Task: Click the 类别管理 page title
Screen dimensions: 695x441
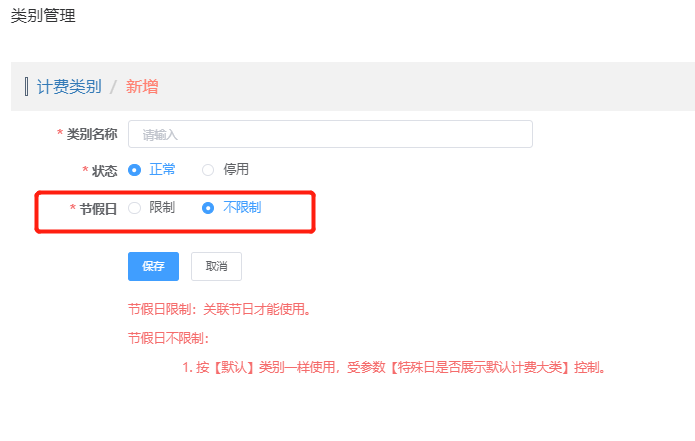Action: [43, 16]
